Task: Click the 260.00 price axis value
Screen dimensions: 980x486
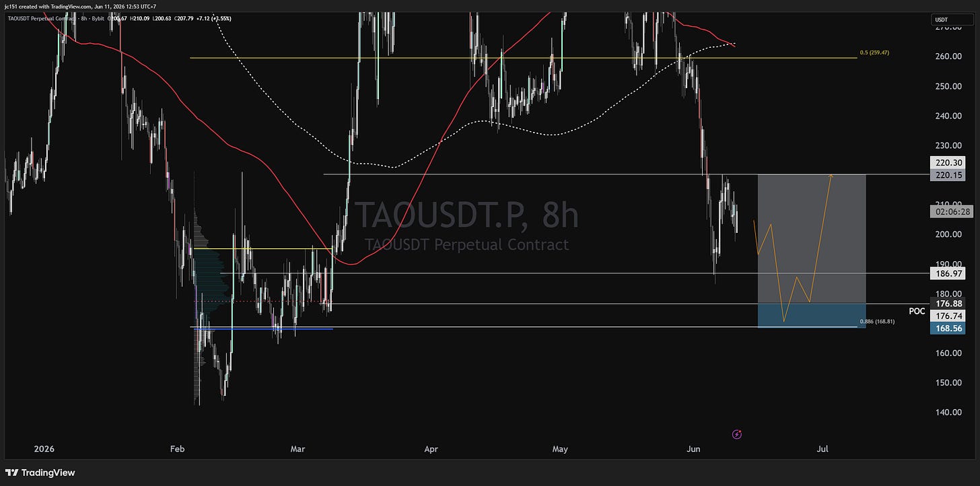Action: click(948, 57)
